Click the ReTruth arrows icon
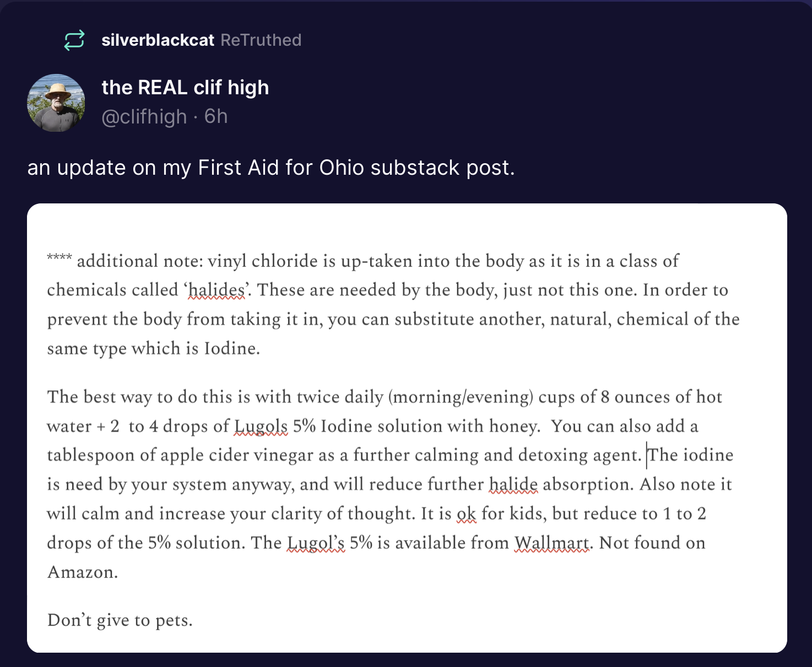The image size is (812, 667). pyautogui.click(x=74, y=40)
